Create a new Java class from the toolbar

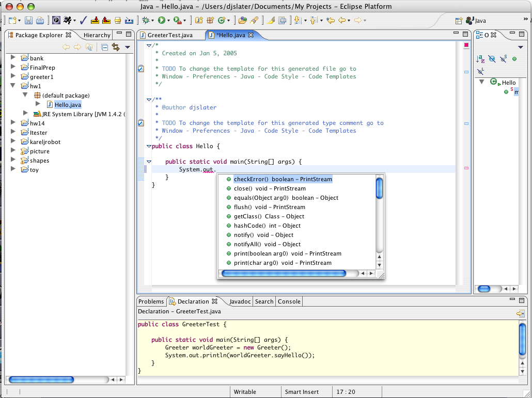pos(221,21)
